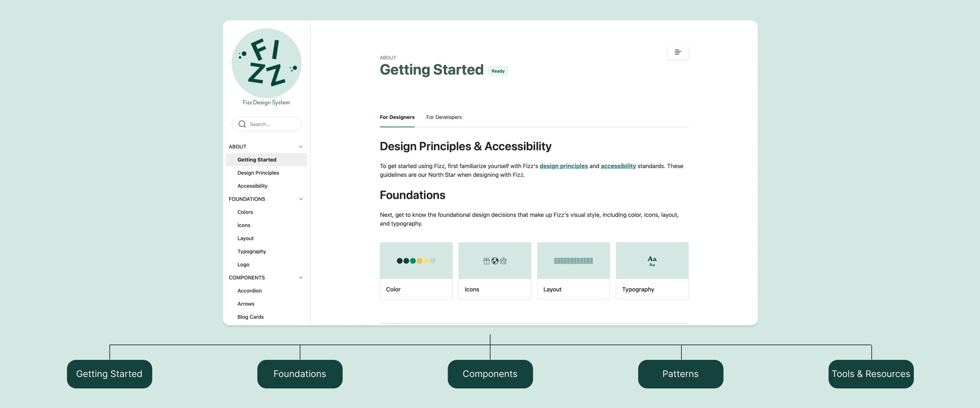Screen dimensions: 980x408
Task: Follow the accessibility text link
Action: (618, 166)
